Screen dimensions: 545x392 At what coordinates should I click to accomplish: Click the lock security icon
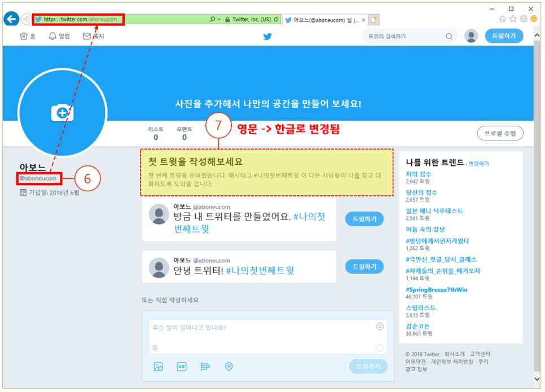(227, 20)
